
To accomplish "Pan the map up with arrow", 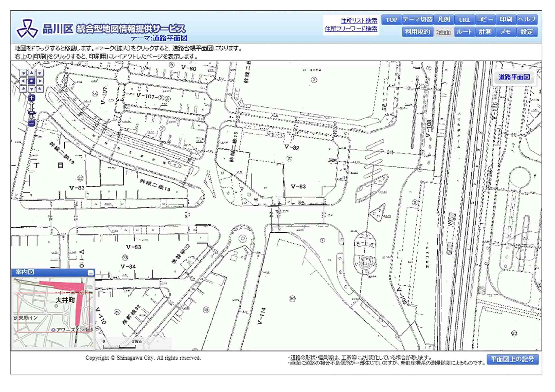I will 32,73.
